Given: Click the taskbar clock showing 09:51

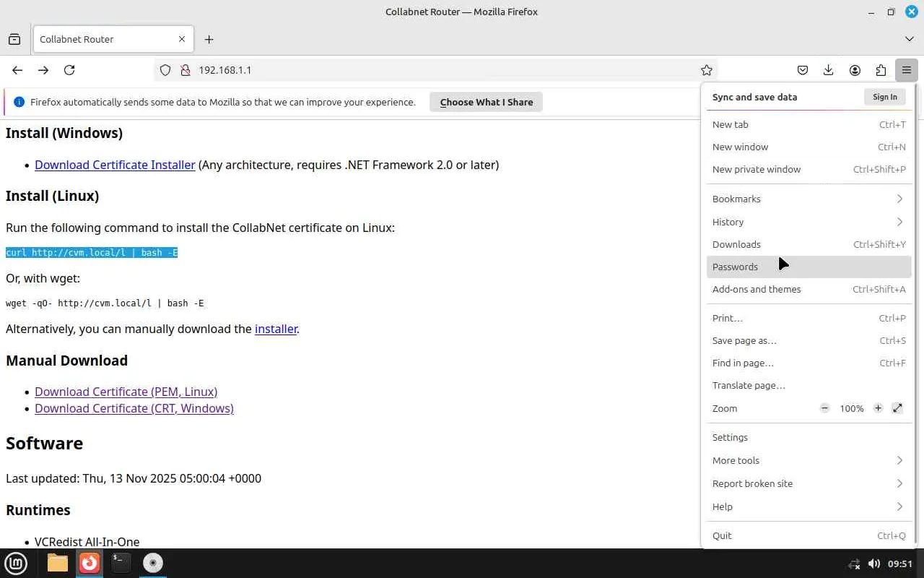Looking at the screenshot, I should point(900,564).
